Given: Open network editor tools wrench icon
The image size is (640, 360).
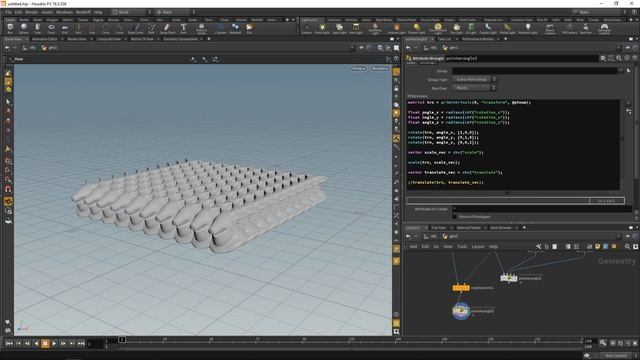Looking at the screenshot, I should click(x=539, y=247).
